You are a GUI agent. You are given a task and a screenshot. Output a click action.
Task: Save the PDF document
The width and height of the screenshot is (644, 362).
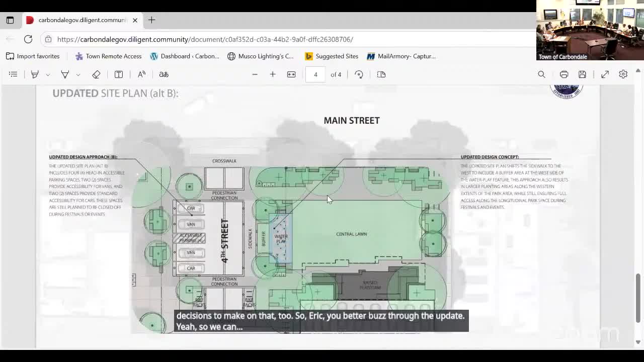582,74
